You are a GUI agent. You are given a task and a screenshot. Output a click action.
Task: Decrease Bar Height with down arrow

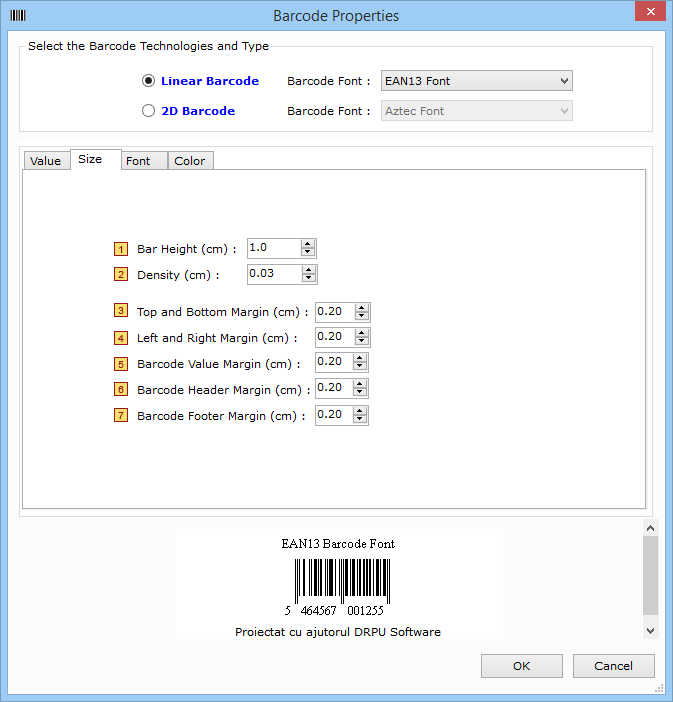point(308,253)
